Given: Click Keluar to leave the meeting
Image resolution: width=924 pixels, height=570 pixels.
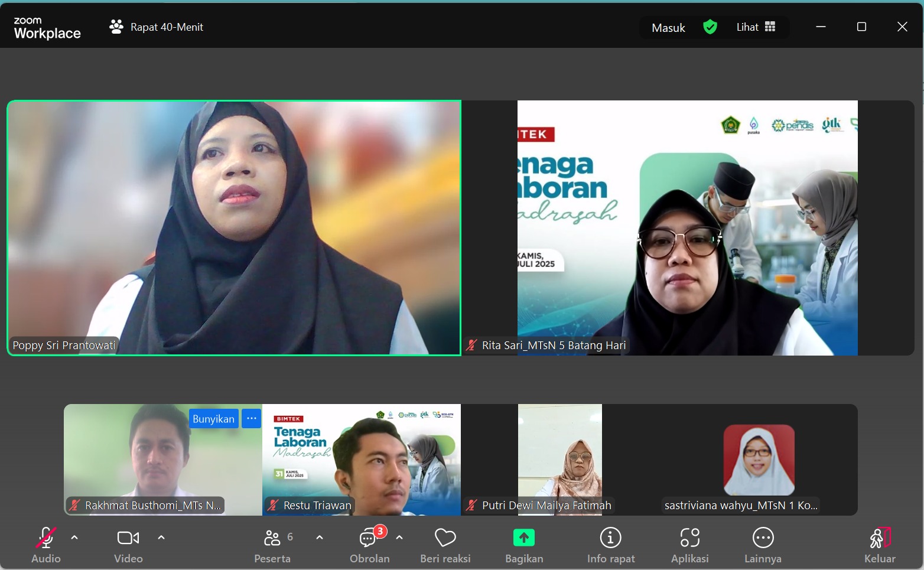Looking at the screenshot, I should (880, 545).
